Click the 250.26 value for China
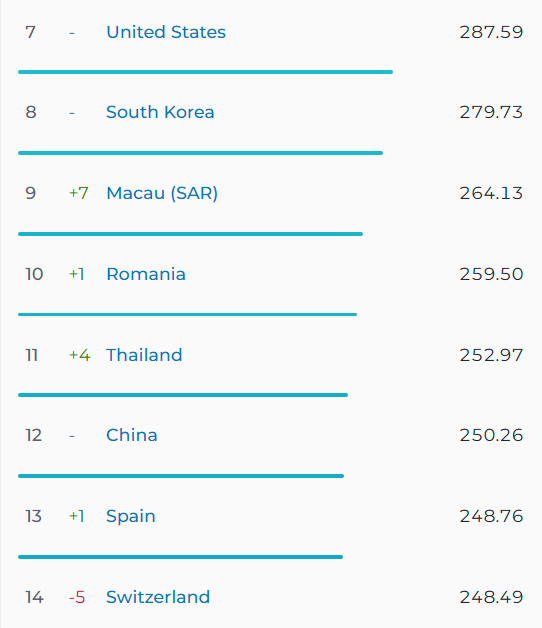The image size is (542, 628). pos(491,435)
